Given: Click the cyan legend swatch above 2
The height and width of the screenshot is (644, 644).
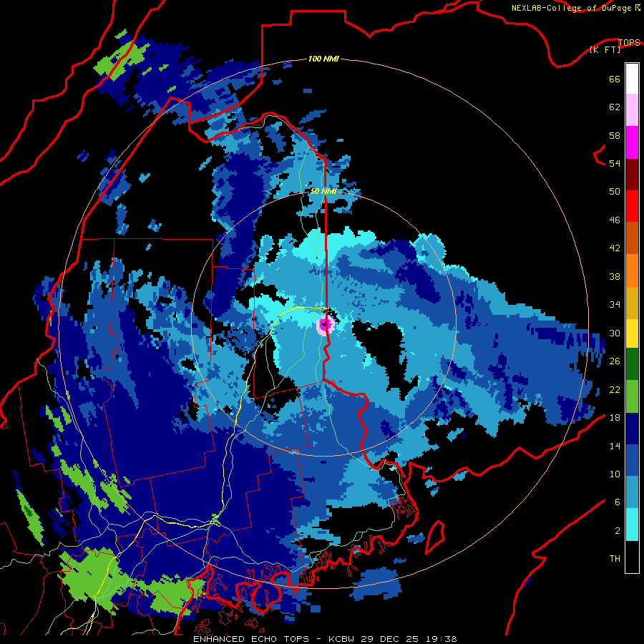Looking at the screenshot, I should tap(632, 525).
